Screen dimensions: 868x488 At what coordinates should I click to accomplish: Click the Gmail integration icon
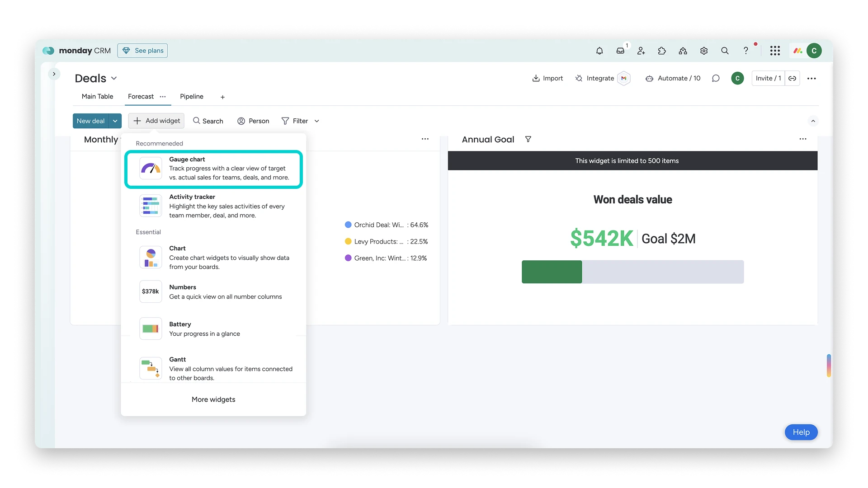624,78
